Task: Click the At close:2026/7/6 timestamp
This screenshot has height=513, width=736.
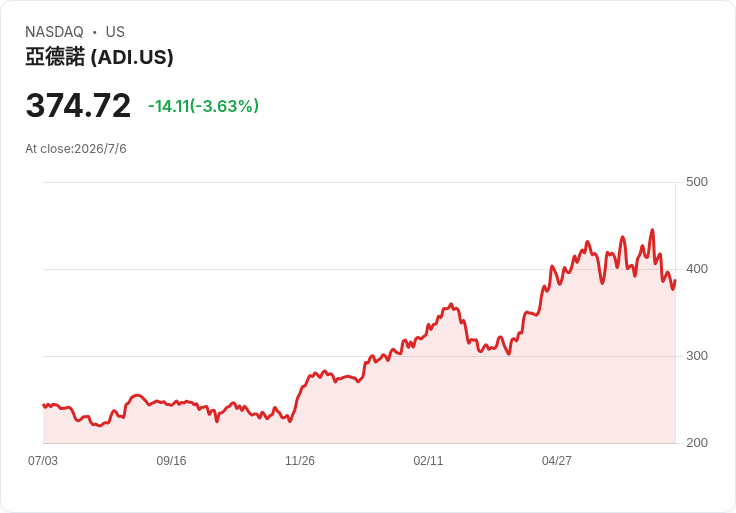Action: point(76,149)
